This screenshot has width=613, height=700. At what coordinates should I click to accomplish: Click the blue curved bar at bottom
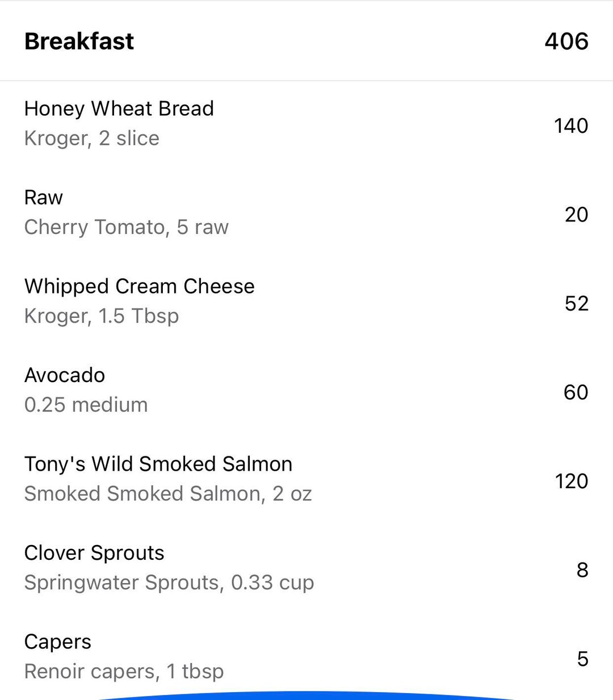click(x=306, y=695)
